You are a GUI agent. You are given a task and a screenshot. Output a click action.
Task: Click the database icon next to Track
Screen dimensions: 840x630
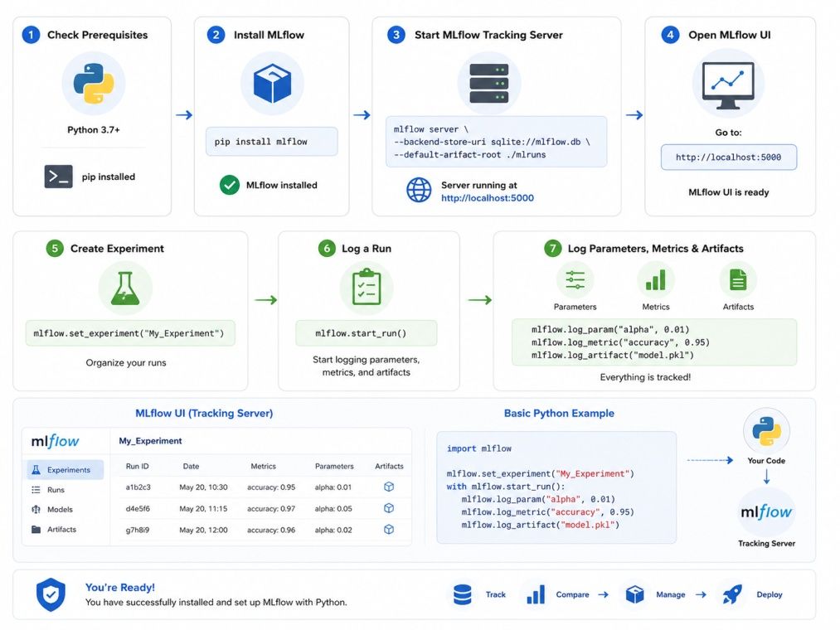click(463, 594)
